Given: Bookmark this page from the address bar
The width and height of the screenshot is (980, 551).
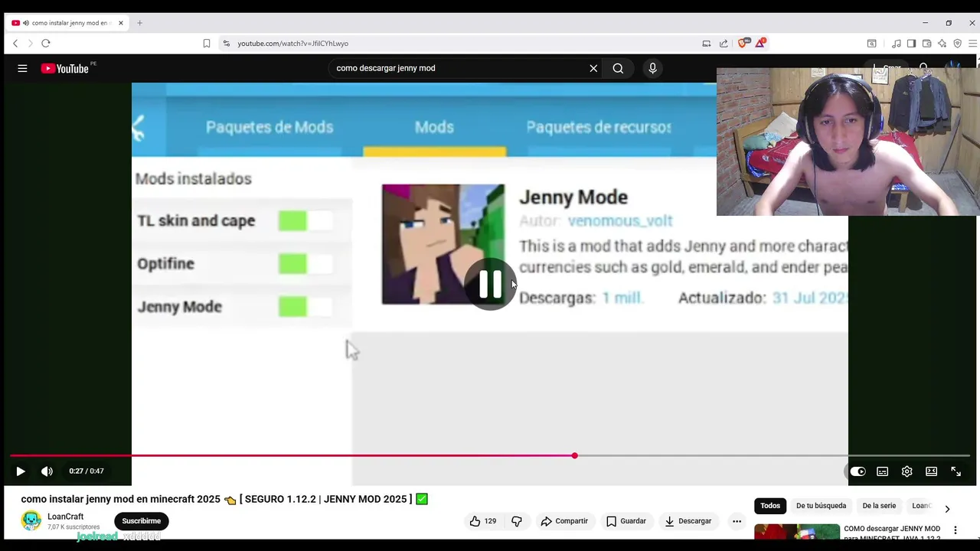Looking at the screenshot, I should (x=206, y=44).
